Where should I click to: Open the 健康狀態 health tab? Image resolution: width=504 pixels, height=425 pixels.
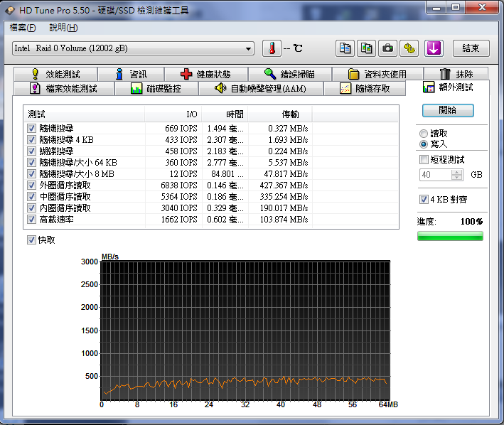pyautogui.click(x=206, y=74)
